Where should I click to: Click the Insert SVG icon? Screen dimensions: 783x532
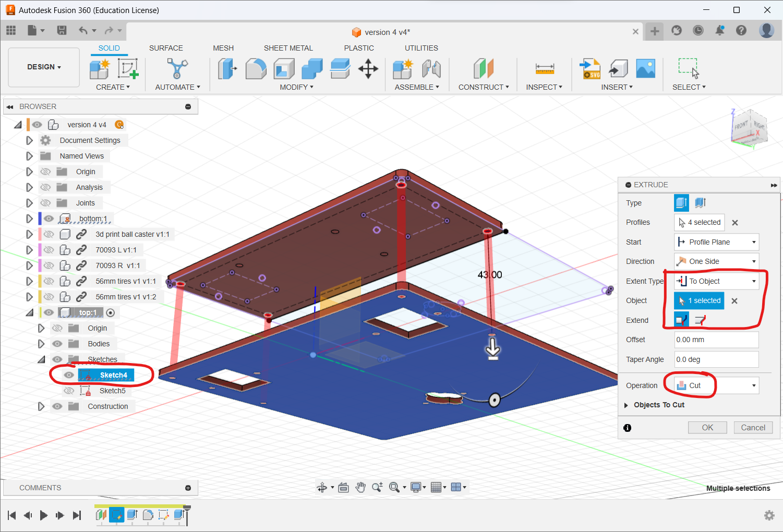(590, 68)
